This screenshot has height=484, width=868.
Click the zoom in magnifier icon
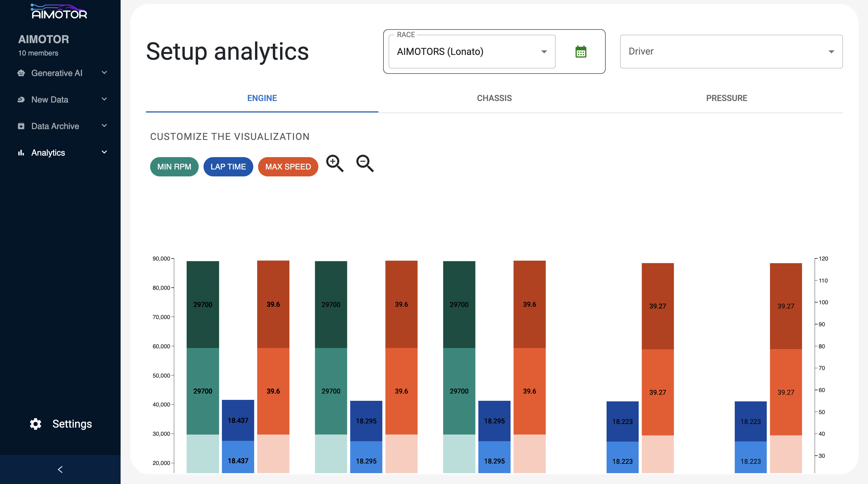(x=334, y=163)
